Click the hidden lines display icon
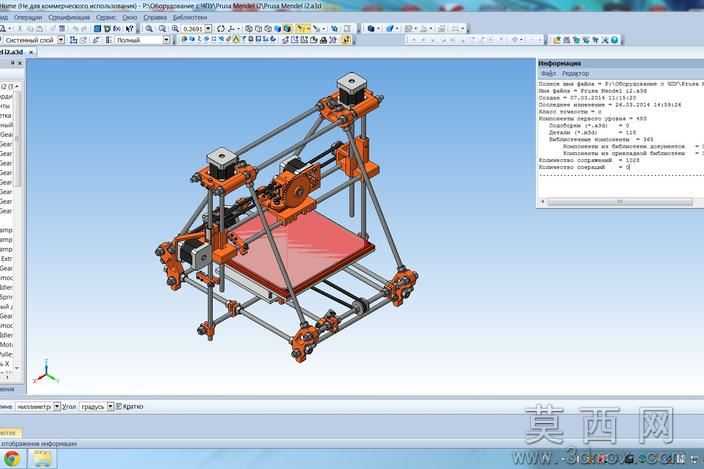Image resolution: width=704 pixels, height=469 pixels. [x=258, y=29]
